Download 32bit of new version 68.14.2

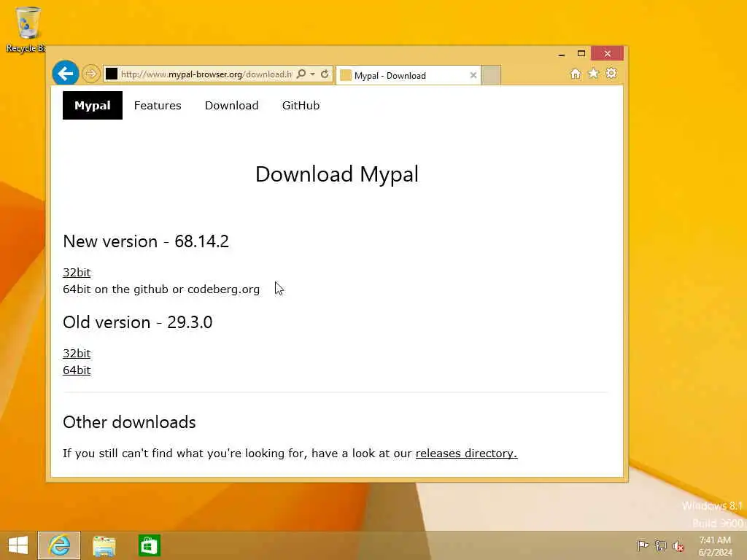[x=77, y=273]
